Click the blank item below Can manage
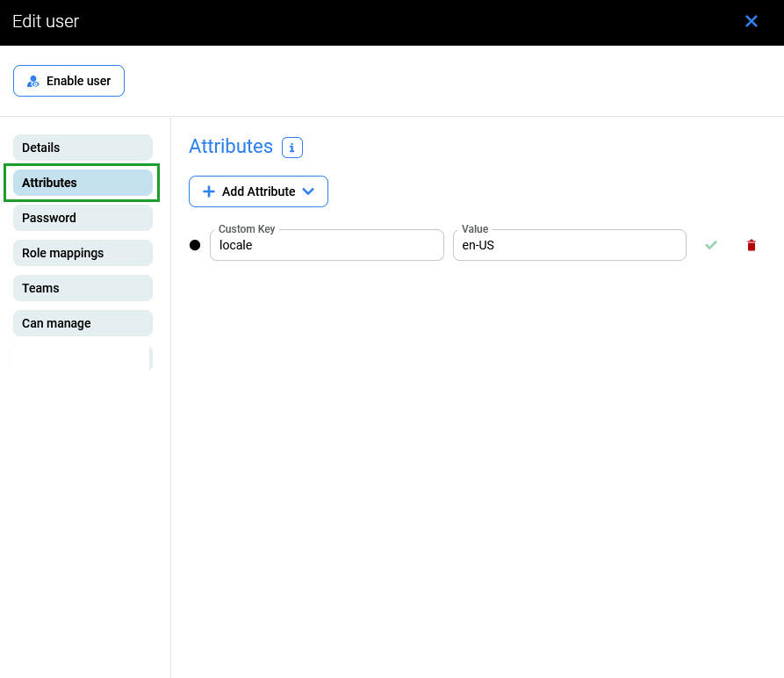 [81, 358]
